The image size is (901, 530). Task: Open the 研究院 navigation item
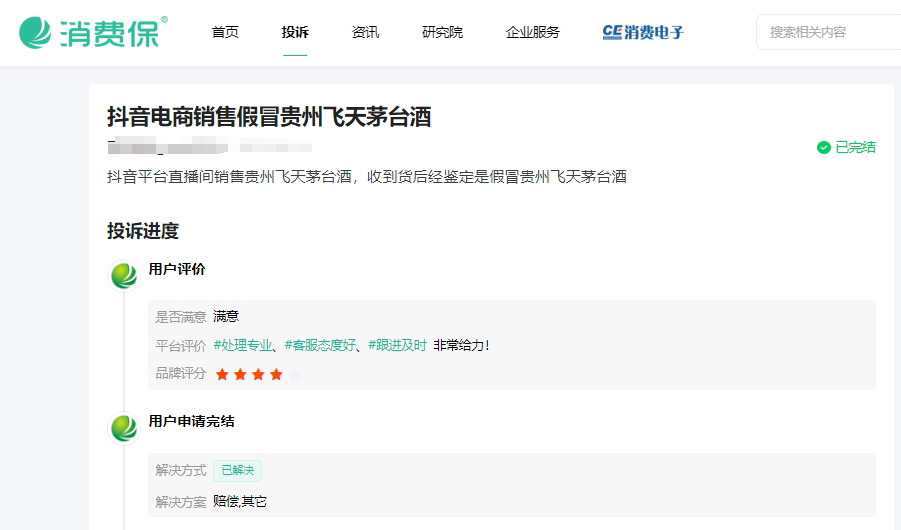442,32
